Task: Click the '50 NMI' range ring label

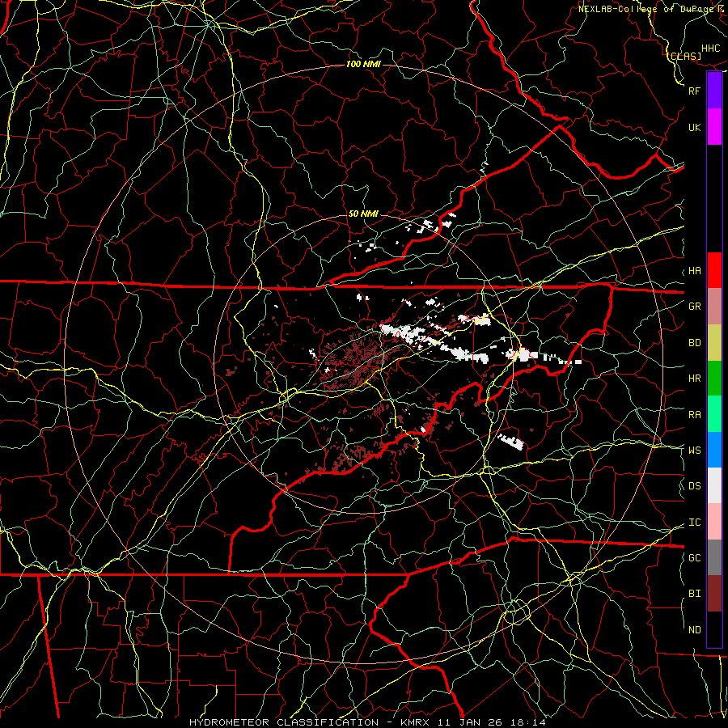Action: [x=363, y=214]
